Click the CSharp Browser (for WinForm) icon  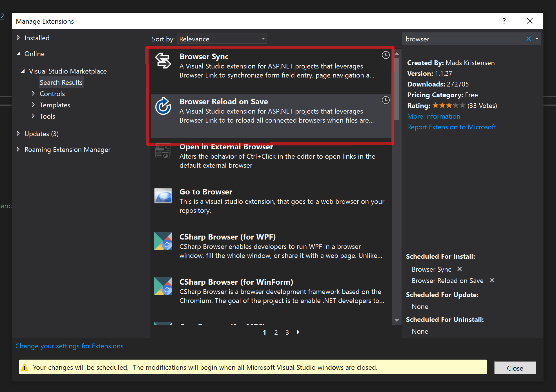coord(163,286)
